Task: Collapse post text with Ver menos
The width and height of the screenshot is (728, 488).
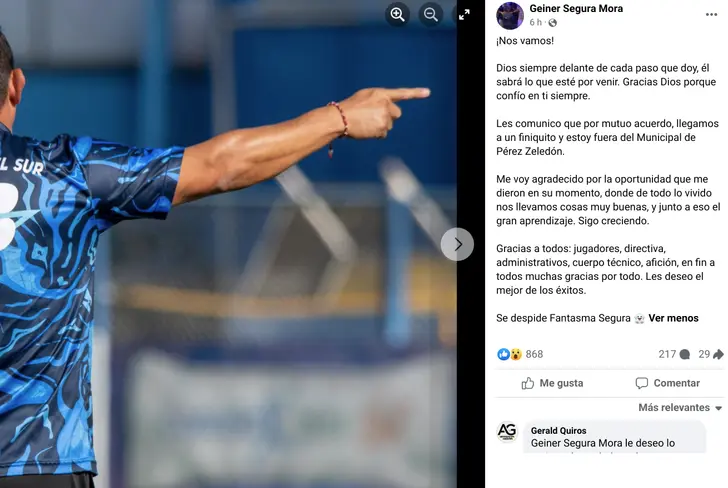Action: click(673, 318)
